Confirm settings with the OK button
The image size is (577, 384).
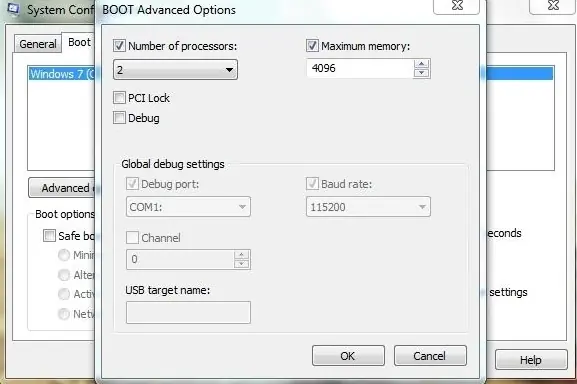[348, 356]
